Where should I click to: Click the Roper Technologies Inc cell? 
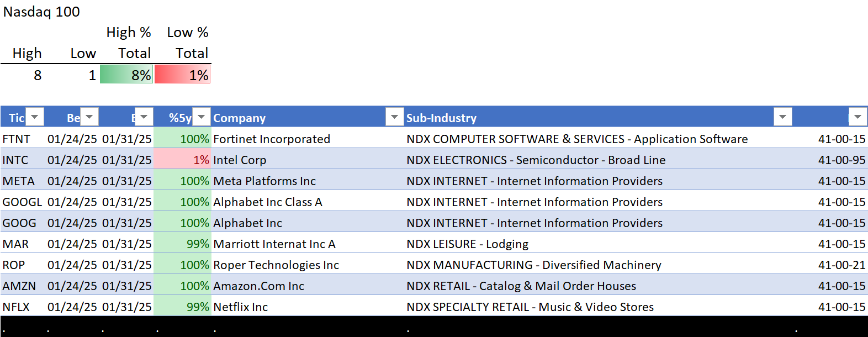point(276,265)
